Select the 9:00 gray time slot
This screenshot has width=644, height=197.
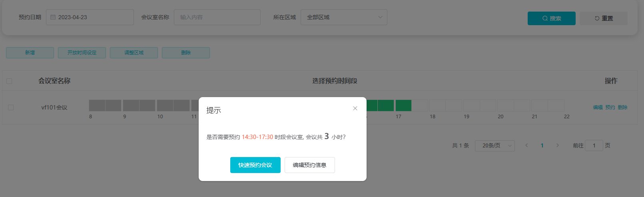pyautogui.click(x=131, y=105)
